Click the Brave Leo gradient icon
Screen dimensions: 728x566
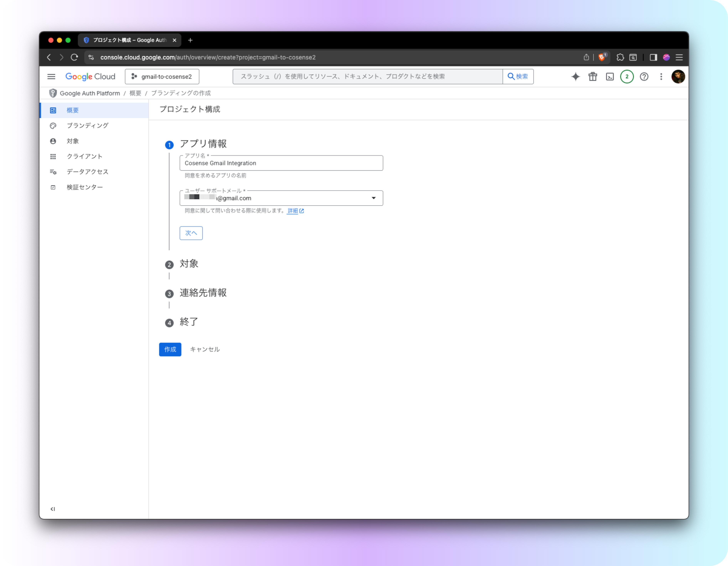(x=666, y=57)
